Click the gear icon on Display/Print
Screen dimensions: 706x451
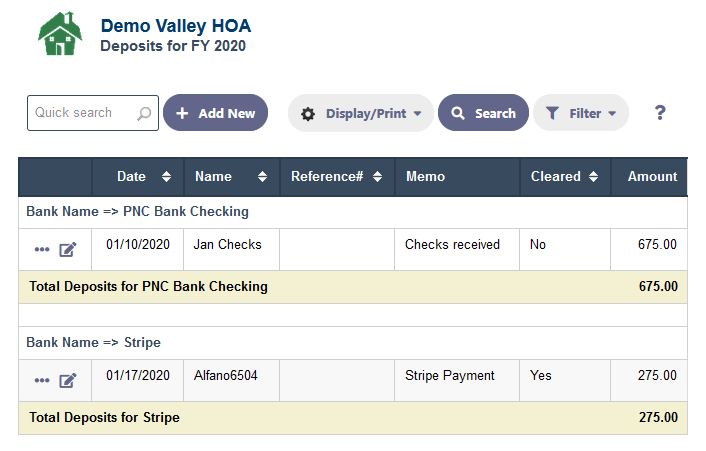(308, 114)
